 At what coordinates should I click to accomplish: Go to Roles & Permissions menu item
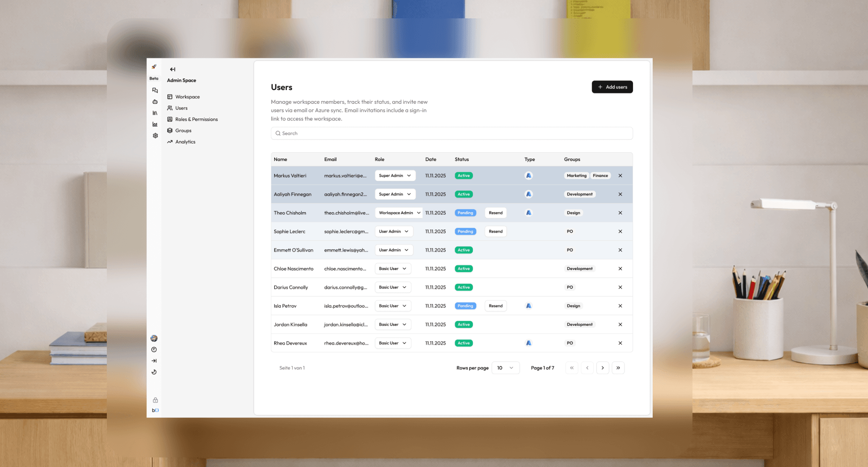point(196,119)
